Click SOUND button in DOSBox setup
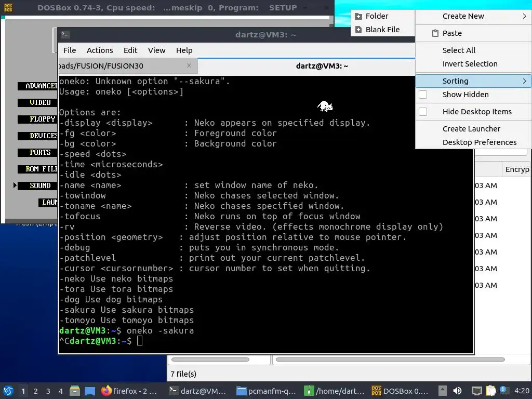This screenshot has width=532, height=399. 37,185
